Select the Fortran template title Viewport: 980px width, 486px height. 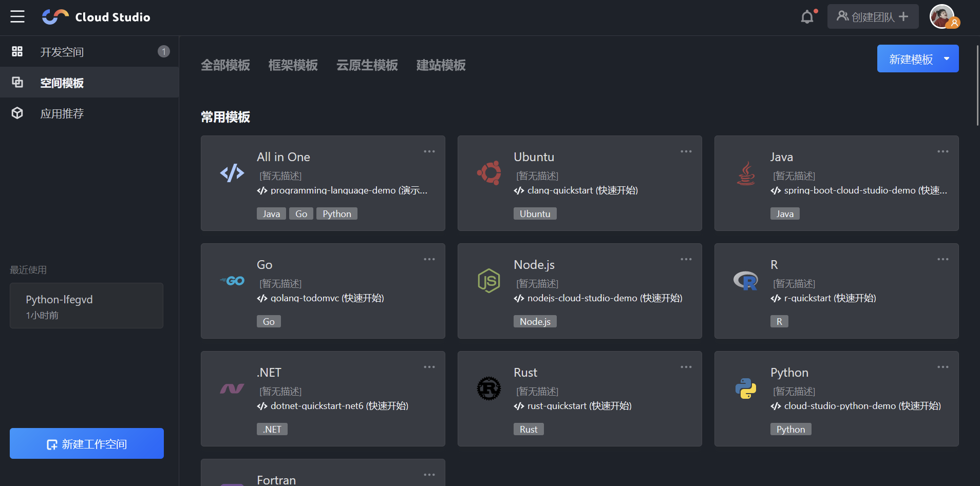point(276,480)
